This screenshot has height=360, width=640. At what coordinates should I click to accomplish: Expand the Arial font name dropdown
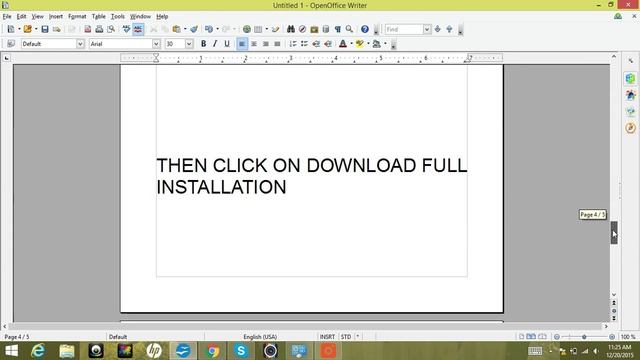point(156,44)
